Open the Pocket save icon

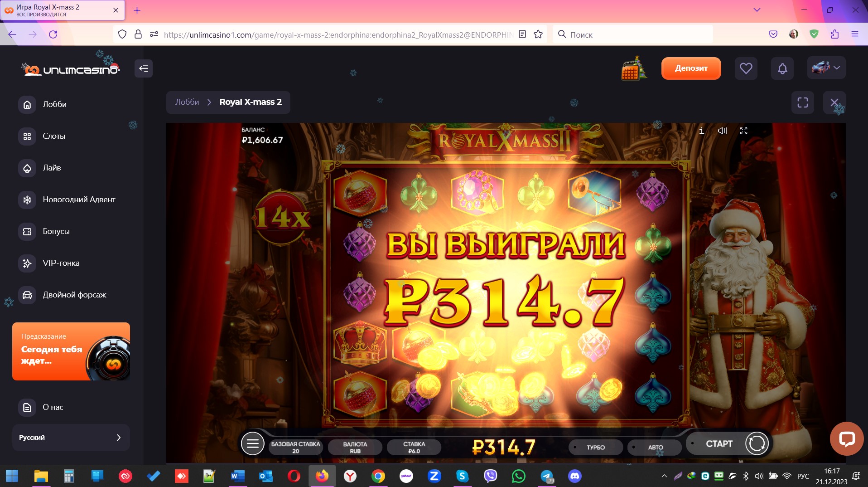click(x=773, y=34)
